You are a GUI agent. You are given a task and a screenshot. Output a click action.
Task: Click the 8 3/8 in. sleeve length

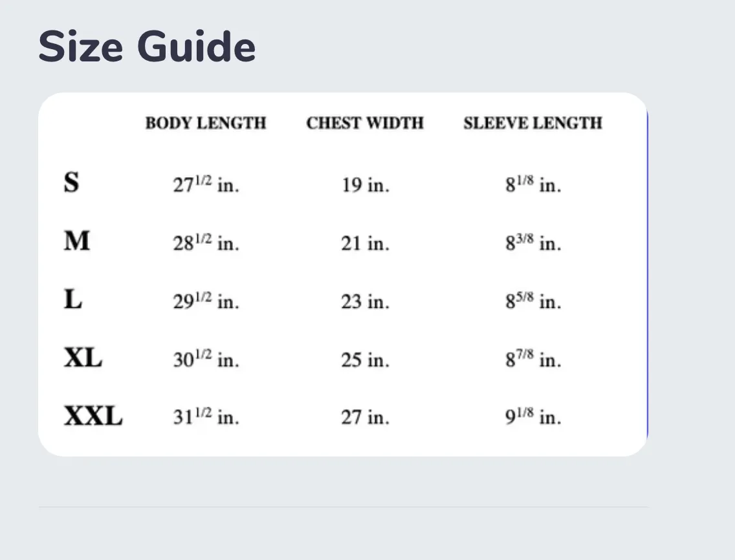(533, 242)
